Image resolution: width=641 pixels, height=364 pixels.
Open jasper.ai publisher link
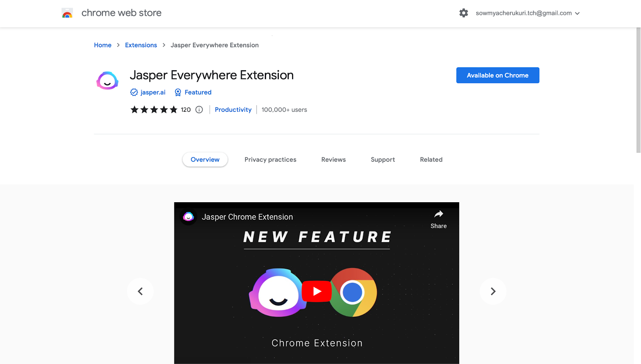tap(153, 93)
